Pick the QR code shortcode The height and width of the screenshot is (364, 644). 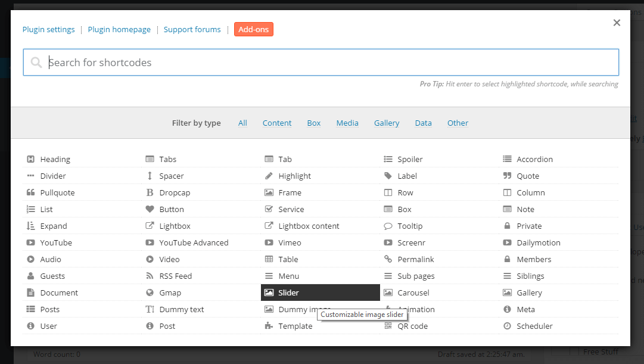pos(414,326)
